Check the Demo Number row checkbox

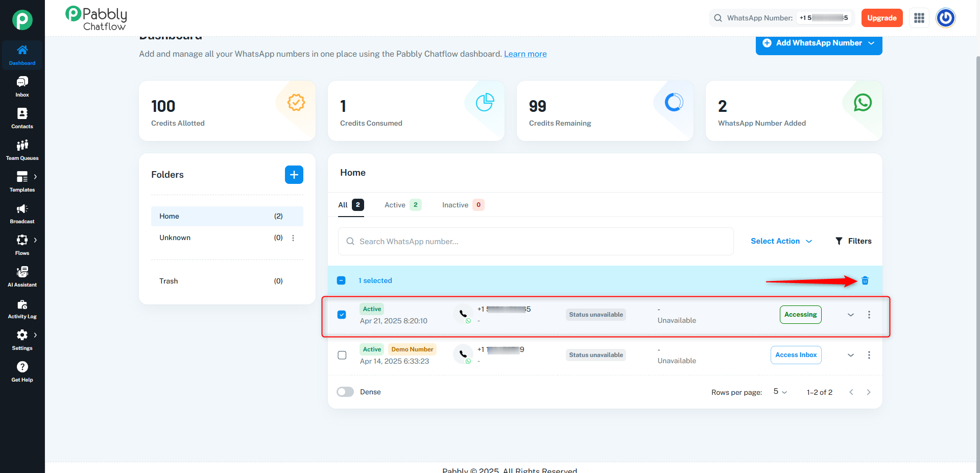[342, 355]
